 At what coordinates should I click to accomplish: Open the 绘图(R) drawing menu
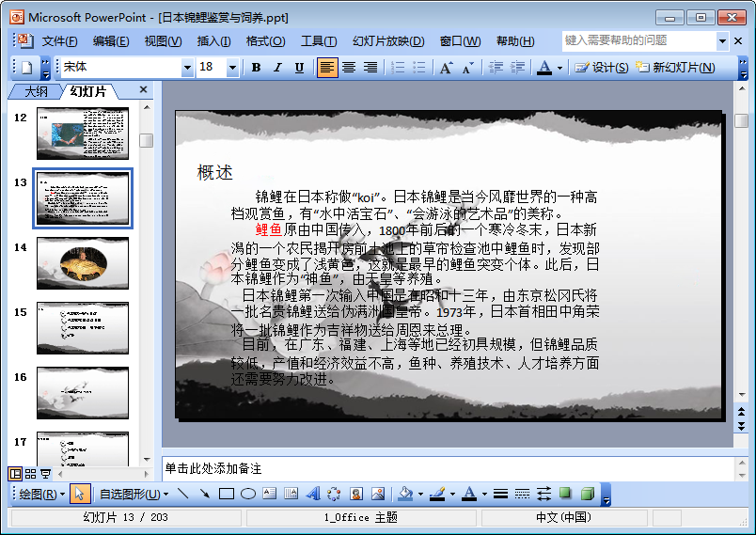click(x=41, y=494)
